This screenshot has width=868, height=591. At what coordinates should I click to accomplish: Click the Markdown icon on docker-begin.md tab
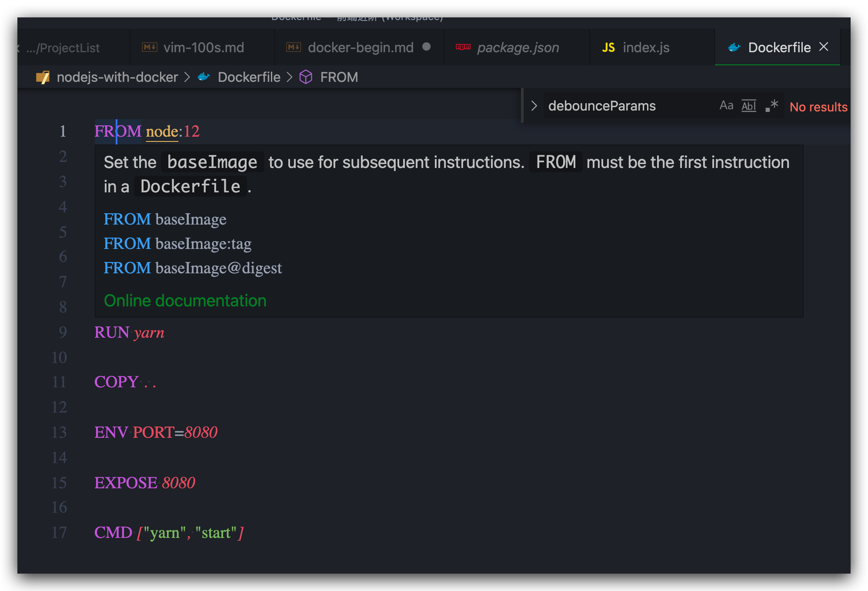click(294, 47)
